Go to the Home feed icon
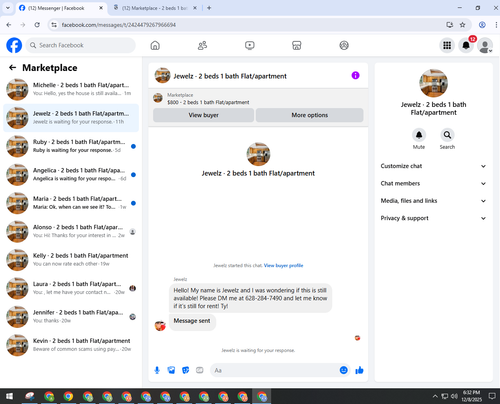This screenshot has height=404, width=500. [155, 45]
